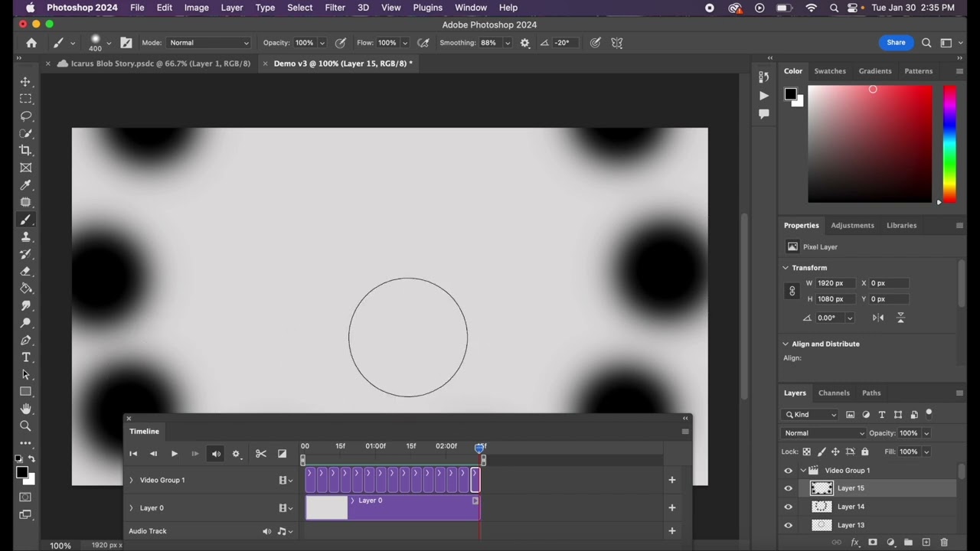Hide Layer 15 visibility eye
This screenshot has width=980, height=551.
tap(789, 488)
